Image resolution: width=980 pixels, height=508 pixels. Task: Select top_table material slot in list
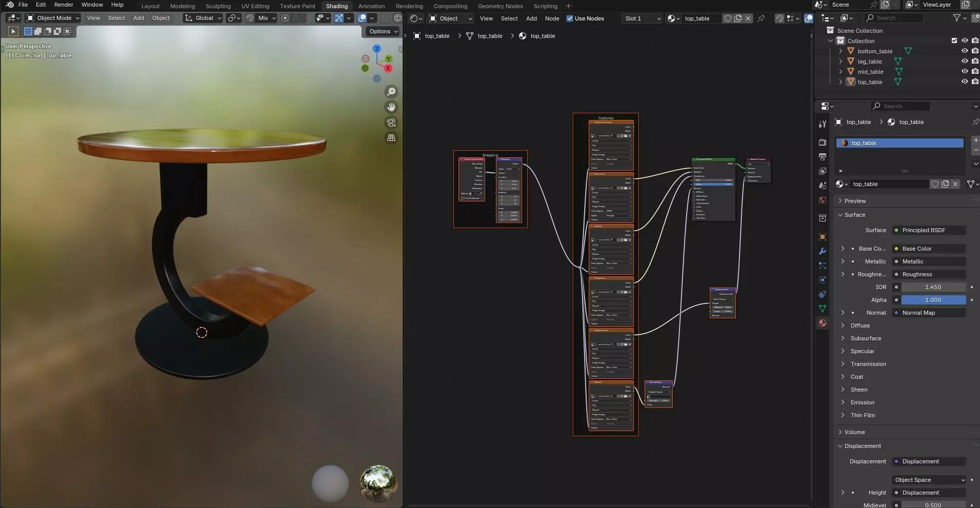[x=900, y=143]
